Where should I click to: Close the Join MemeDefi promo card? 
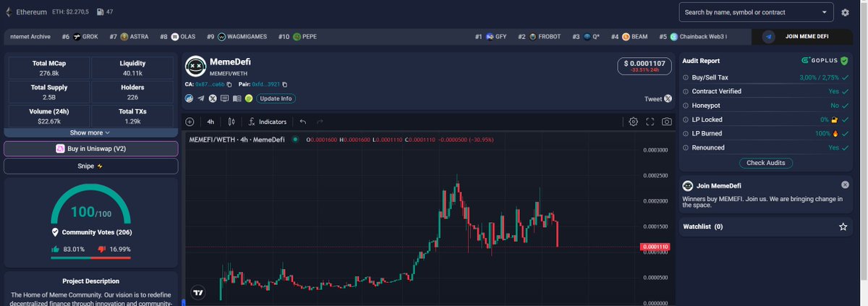[845, 185]
